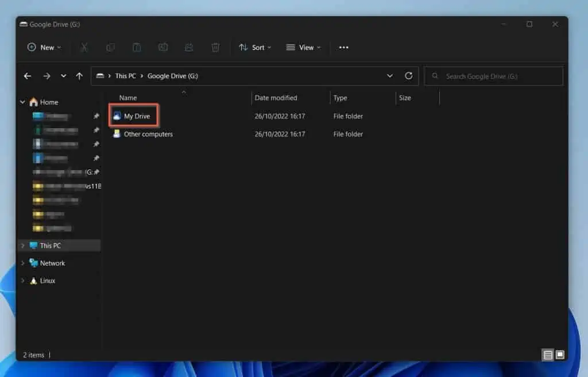Select This PC in the navigation pane
This screenshot has width=588, height=377.
pyautogui.click(x=51, y=245)
